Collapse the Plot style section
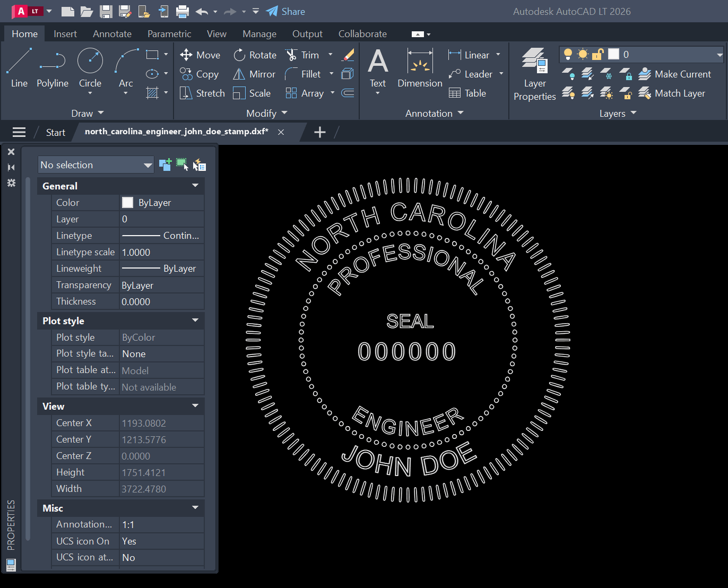The height and width of the screenshot is (588, 728). click(x=195, y=321)
